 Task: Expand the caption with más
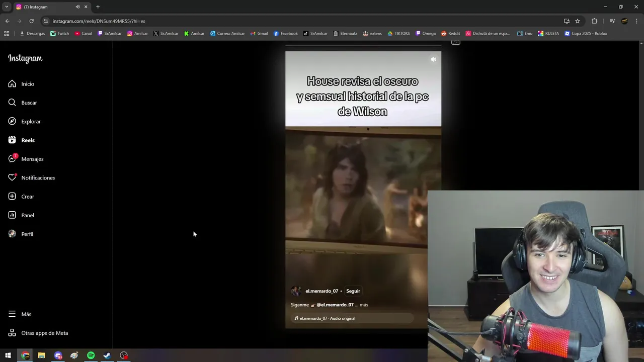tap(364, 305)
